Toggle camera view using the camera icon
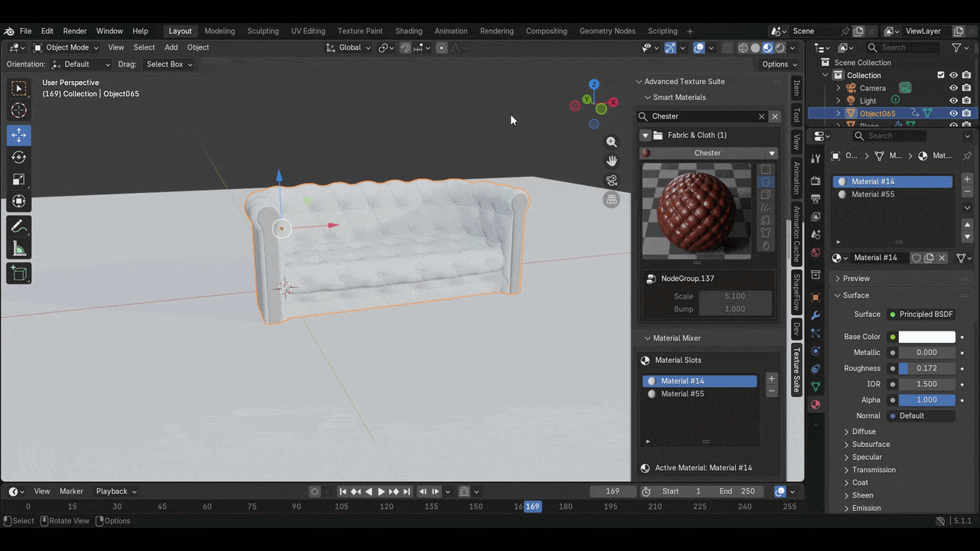The image size is (980, 551). [x=612, y=181]
